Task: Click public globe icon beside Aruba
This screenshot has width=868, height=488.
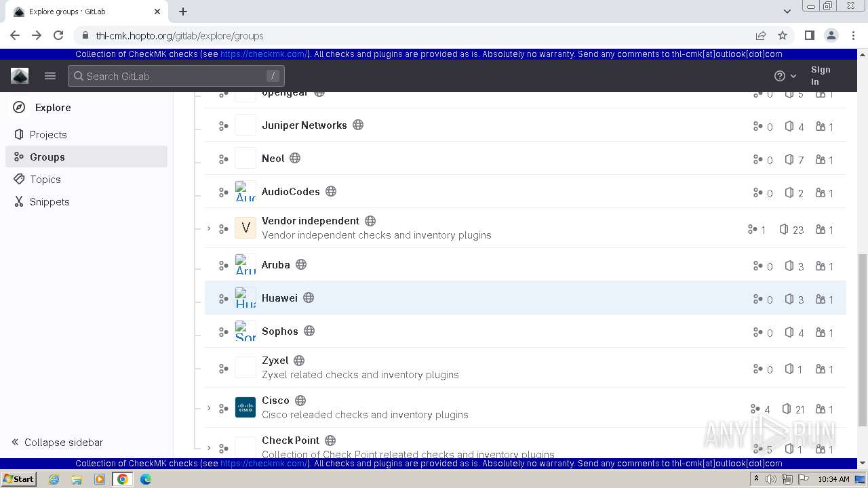Action: (301, 264)
